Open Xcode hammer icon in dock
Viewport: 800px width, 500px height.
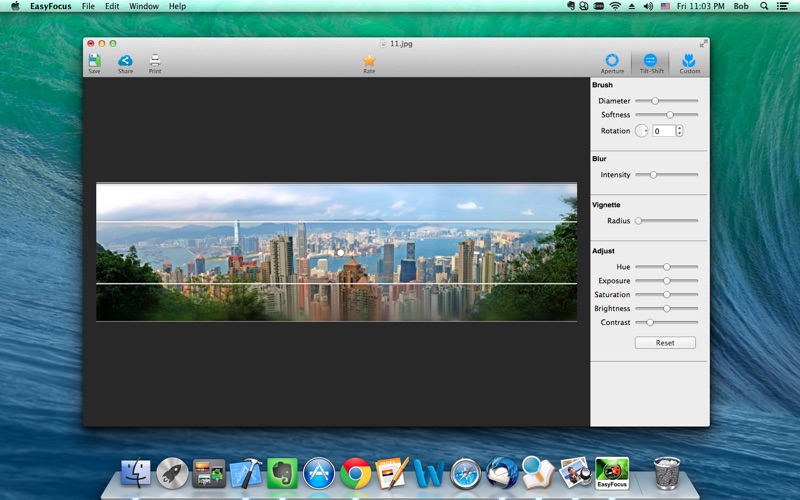point(245,473)
